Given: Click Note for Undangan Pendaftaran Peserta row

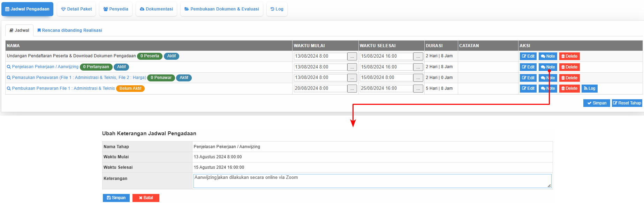Looking at the screenshot, I should click(547, 56).
